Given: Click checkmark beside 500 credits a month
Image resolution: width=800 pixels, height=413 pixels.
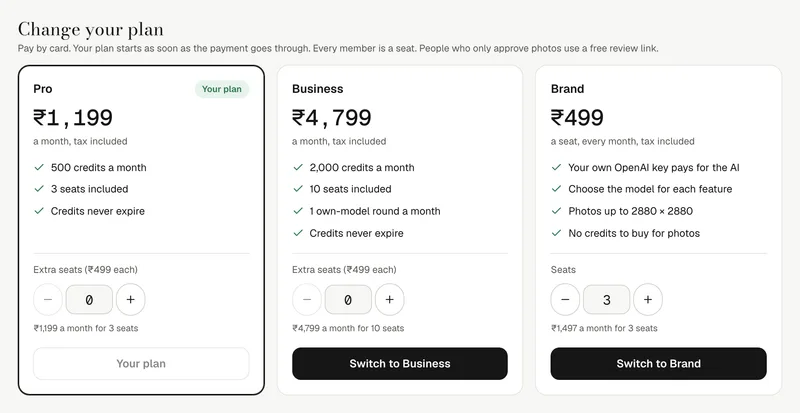Looking at the screenshot, I should tap(39, 167).
